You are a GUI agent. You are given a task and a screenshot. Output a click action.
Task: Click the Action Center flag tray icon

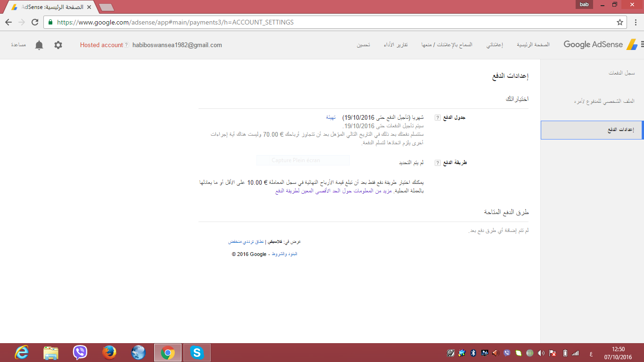553,353
